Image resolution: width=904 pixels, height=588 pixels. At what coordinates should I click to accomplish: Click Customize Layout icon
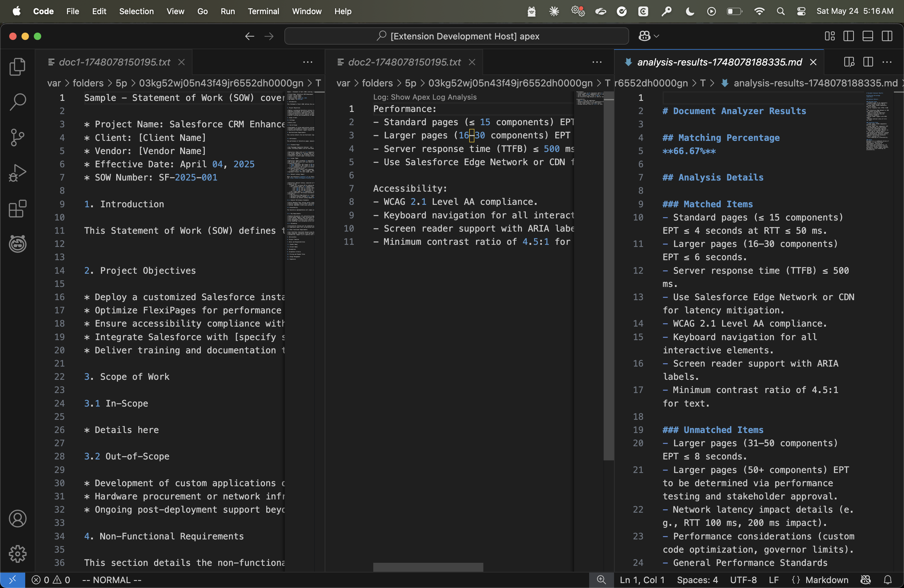(x=830, y=36)
